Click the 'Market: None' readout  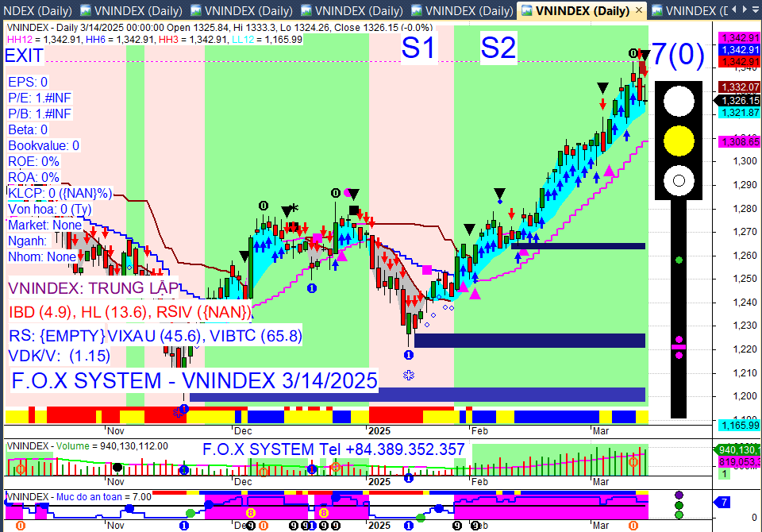pyautogui.click(x=44, y=225)
